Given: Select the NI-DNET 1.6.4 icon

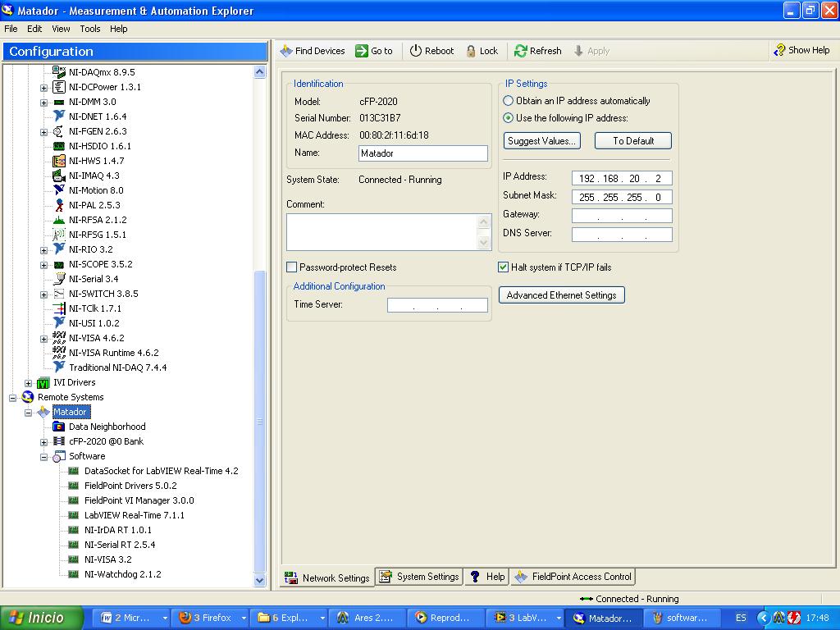Looking at the screenshot, I should pyautogui.click(x=59, y=116).
